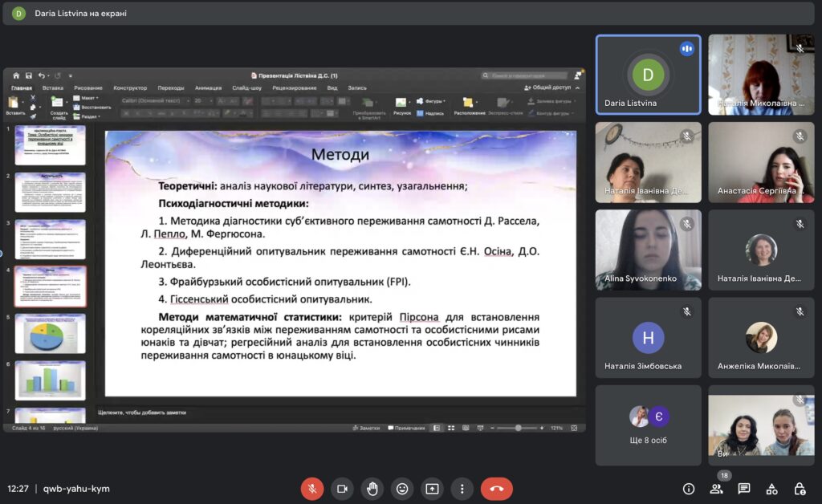Select the pie chart slide 5 thumbnail
This screenshot has height=504, width=822.
coord(50,334)
